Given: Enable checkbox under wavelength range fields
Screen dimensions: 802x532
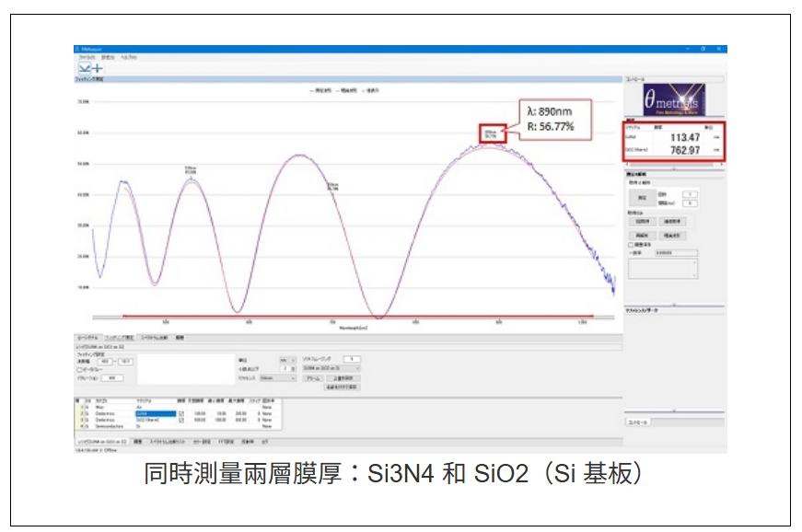Looking at the screenshot, I should pyautogui.click(x=78, y=369).
